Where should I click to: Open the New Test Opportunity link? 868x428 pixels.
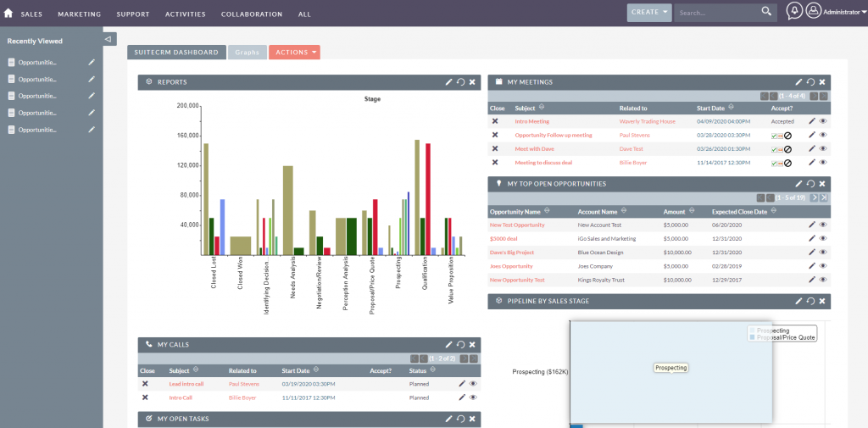517,225
